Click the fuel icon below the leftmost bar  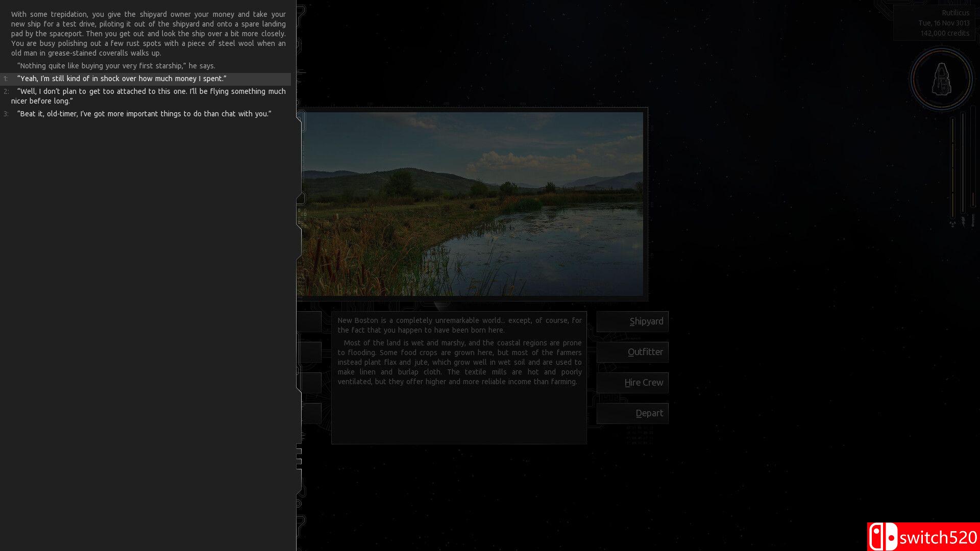coord(952,223)
